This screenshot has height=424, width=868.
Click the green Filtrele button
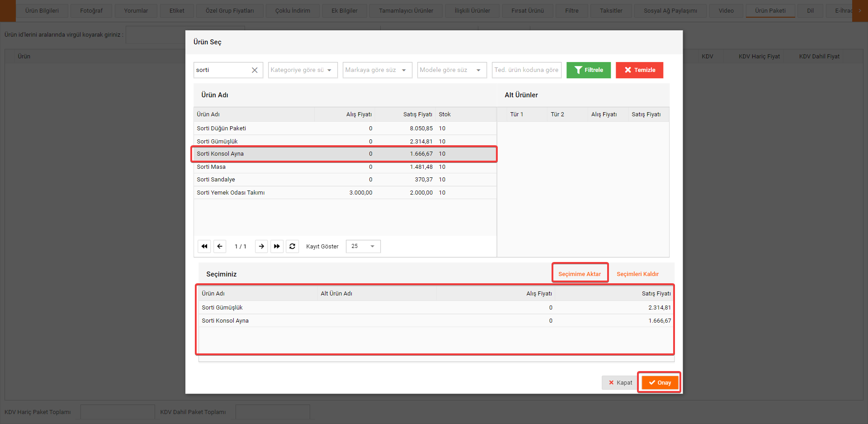tap(589, 70)
